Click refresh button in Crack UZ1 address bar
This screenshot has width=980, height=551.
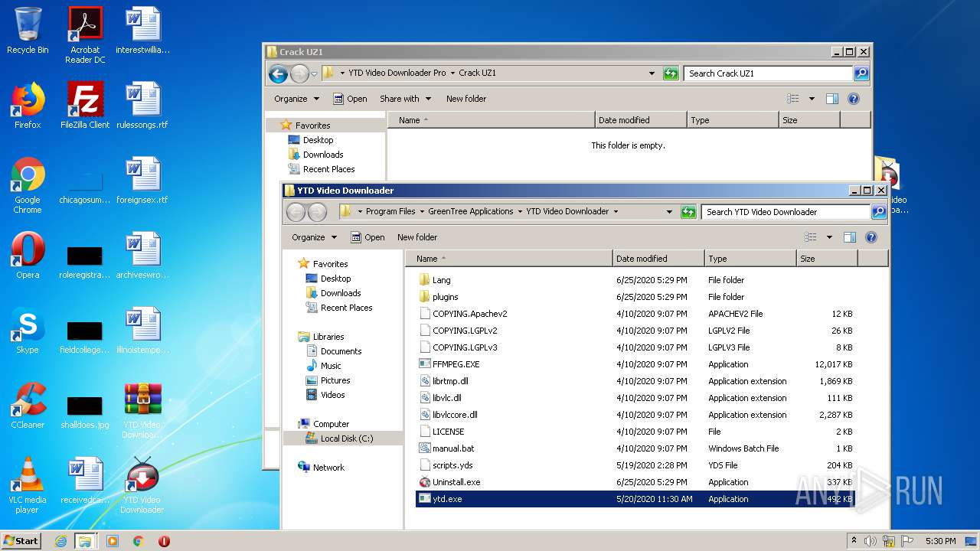point(671,73)
